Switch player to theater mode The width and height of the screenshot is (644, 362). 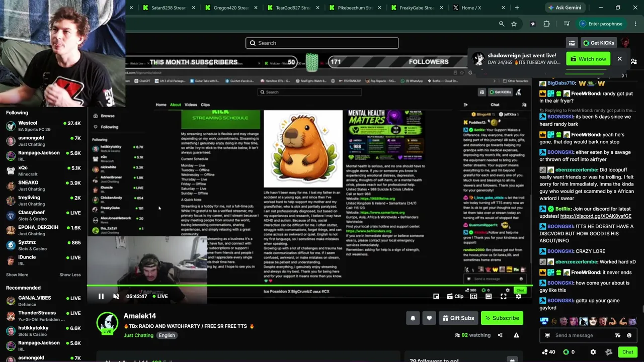(x=488, y=296)
